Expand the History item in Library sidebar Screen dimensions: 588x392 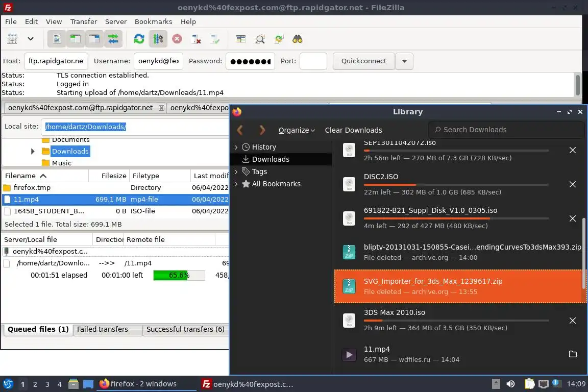point(236,147)
